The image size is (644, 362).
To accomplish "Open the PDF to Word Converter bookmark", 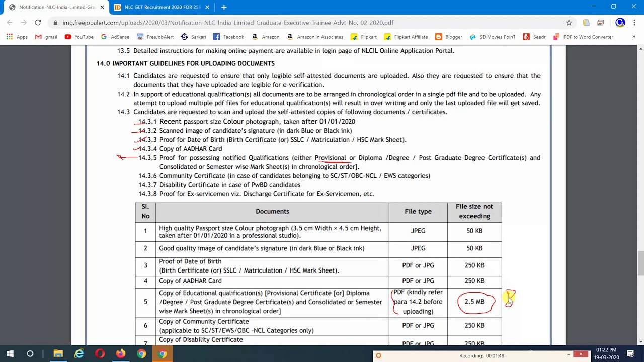I will [583, 37].
